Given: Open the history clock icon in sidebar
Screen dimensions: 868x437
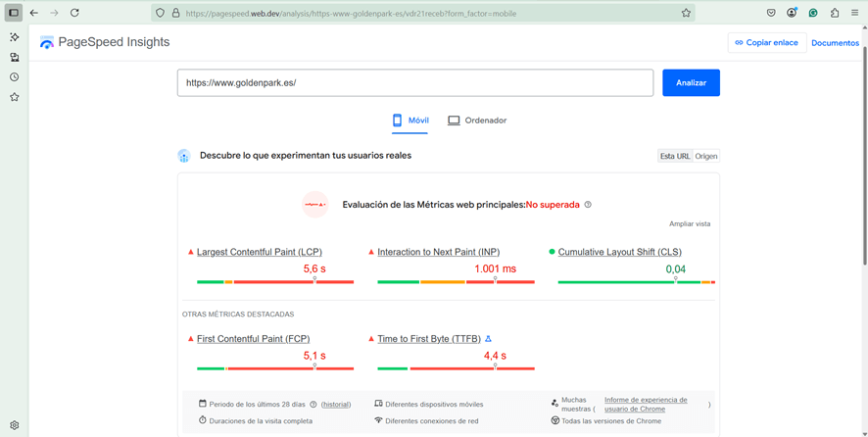Looking at the screenshot, I should pos(15,77).
